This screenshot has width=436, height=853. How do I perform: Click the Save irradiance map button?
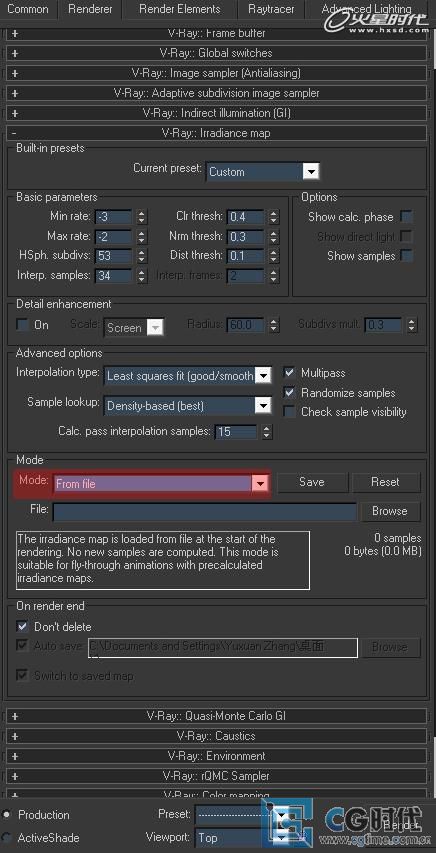(312, 482)
